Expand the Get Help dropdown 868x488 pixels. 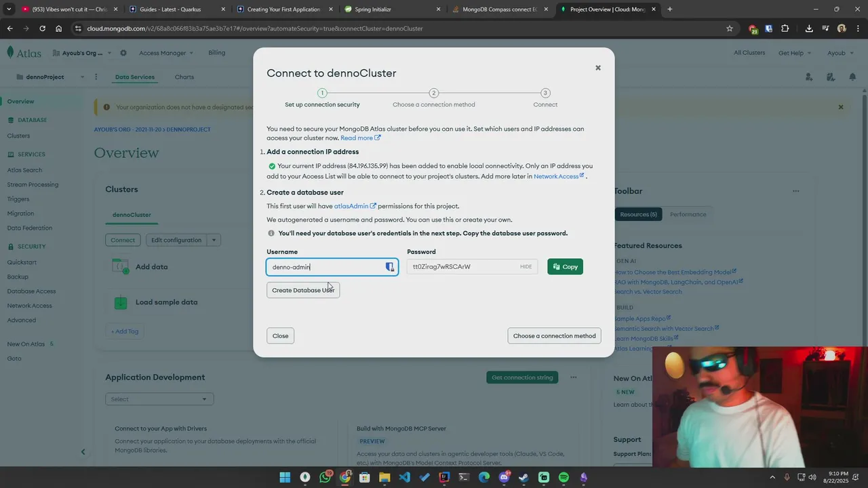click(x=795, y=53)
